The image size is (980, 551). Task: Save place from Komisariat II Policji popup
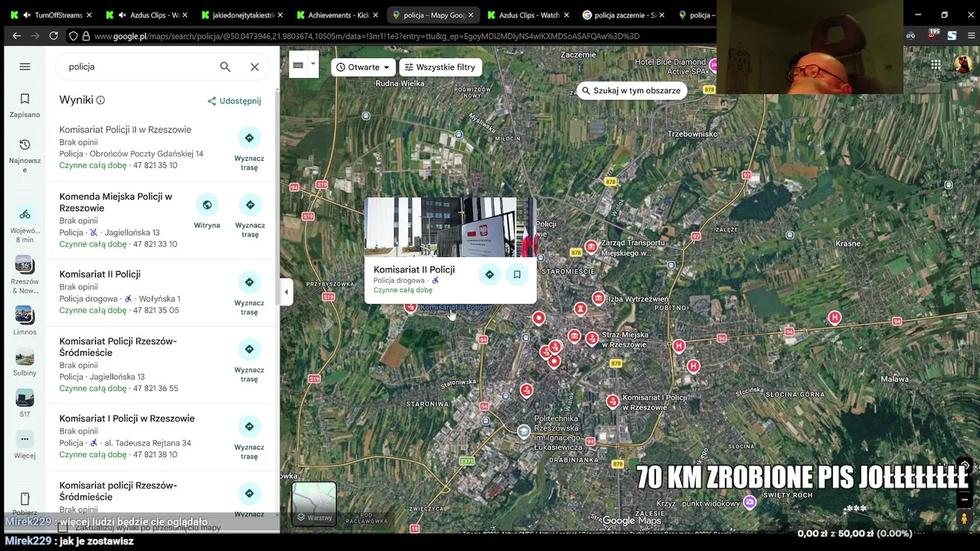pos(517,275)
